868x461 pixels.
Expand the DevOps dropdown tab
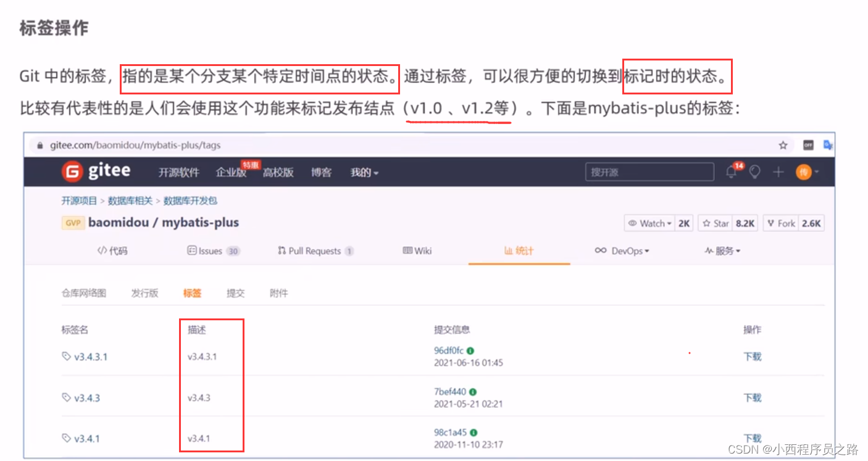point(622,251)
